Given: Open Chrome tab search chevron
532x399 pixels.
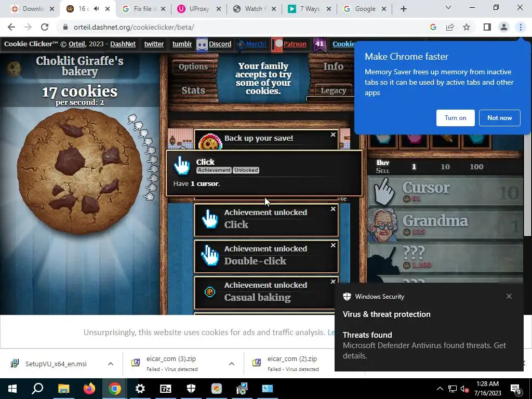Looking at the screenshot, I should [x=448, y=7].
